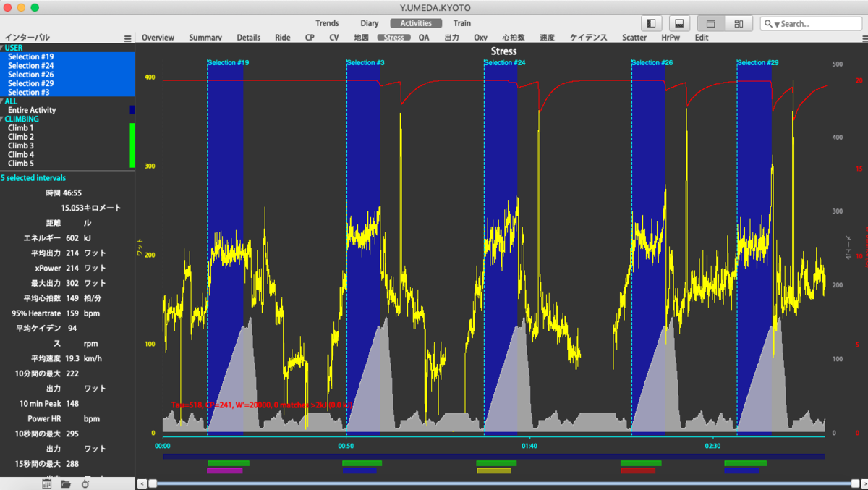Viewport: 868px width, 490px height.
Task: Open the HrPw chart tab
Action: coord(671,38)
